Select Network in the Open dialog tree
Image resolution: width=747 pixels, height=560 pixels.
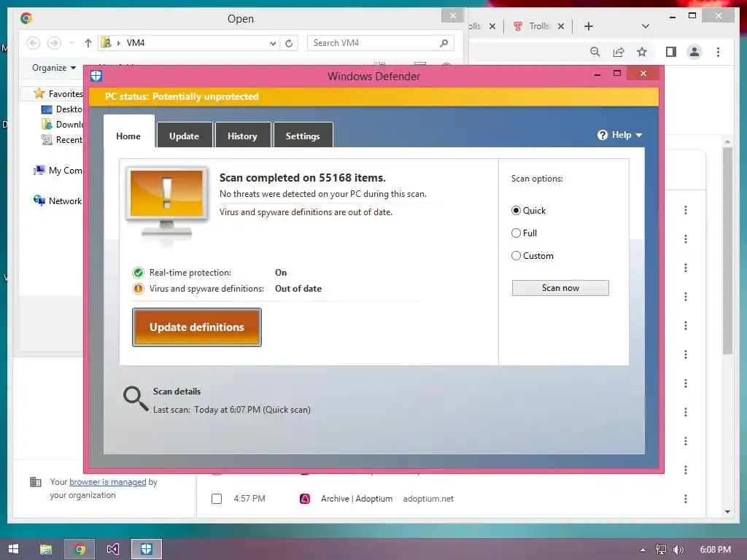pyautogui.click(x=58, y=201)
